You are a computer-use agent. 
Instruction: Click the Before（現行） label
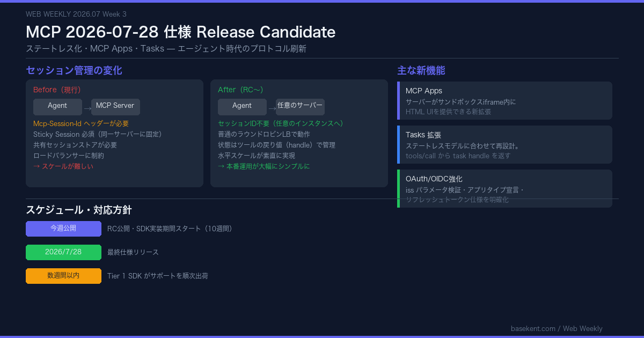pos(57,90)
